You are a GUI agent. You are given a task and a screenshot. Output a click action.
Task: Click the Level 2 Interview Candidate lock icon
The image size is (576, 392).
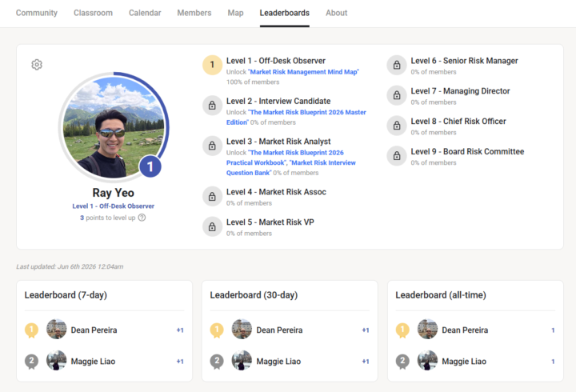212,106
